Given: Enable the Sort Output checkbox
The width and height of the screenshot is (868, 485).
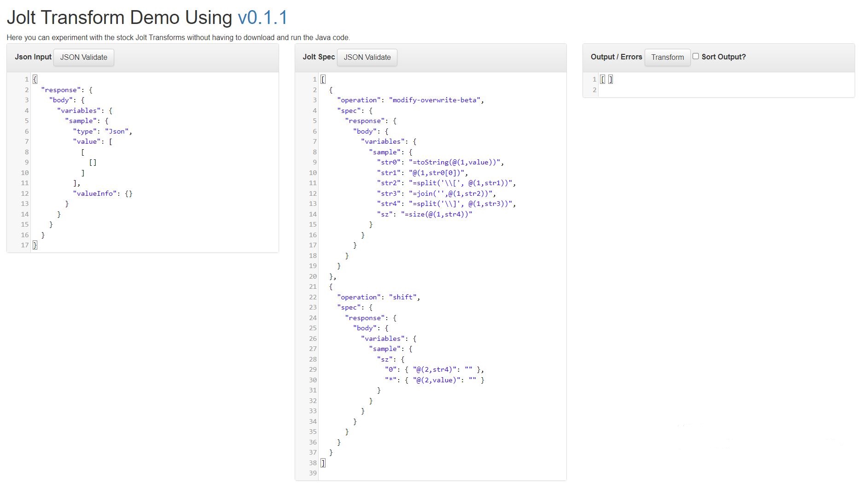Looking at the screenshot, I should click(x=696, y=56).
